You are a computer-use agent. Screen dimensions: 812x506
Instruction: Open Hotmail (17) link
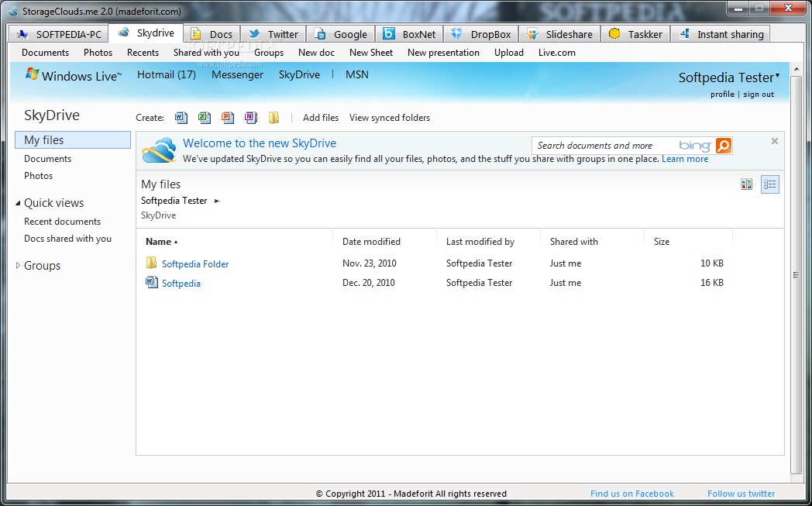[x=167, y=74]
